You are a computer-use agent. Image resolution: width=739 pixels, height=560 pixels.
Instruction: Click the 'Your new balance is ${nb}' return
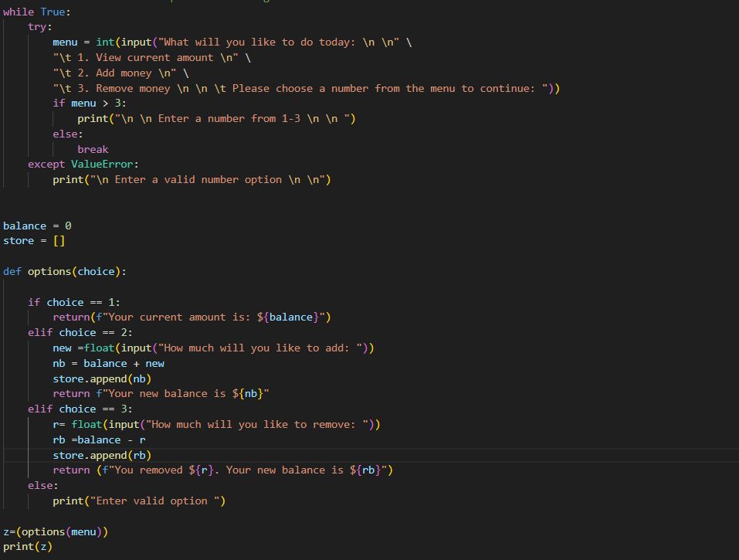[161, 394]
